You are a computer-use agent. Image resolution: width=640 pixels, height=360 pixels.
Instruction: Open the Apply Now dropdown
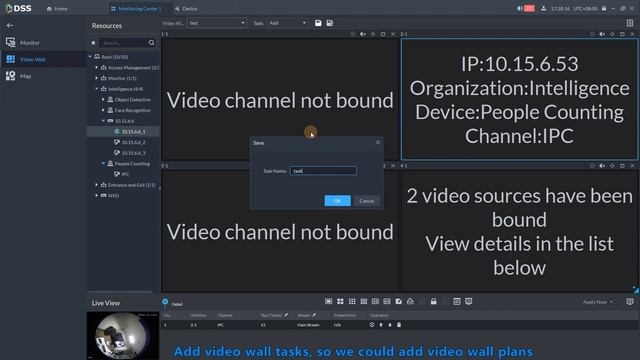[x=598, y=302]
